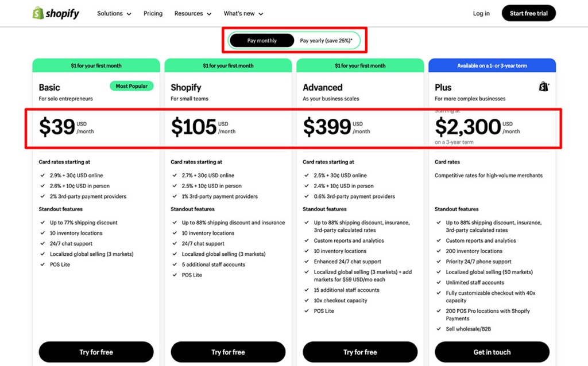Select Pricing in the top navigation
588x366 pixels.
[x=153, y=13]
